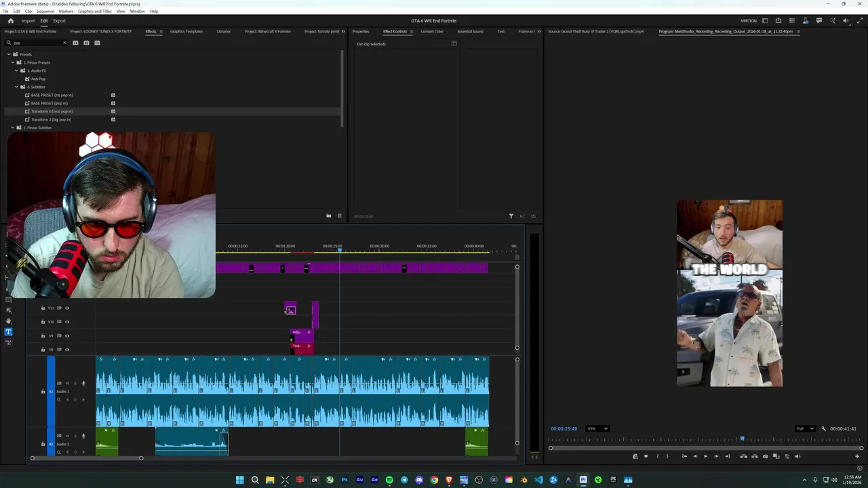Open the File menu
Viewport: 868px width, 488px height.
tap(5, 12)
